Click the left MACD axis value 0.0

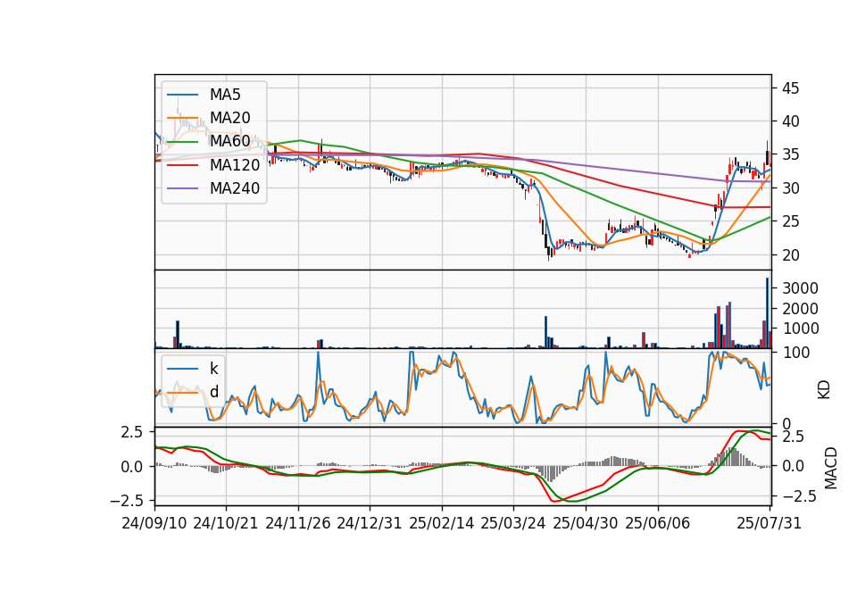point(132,467)
